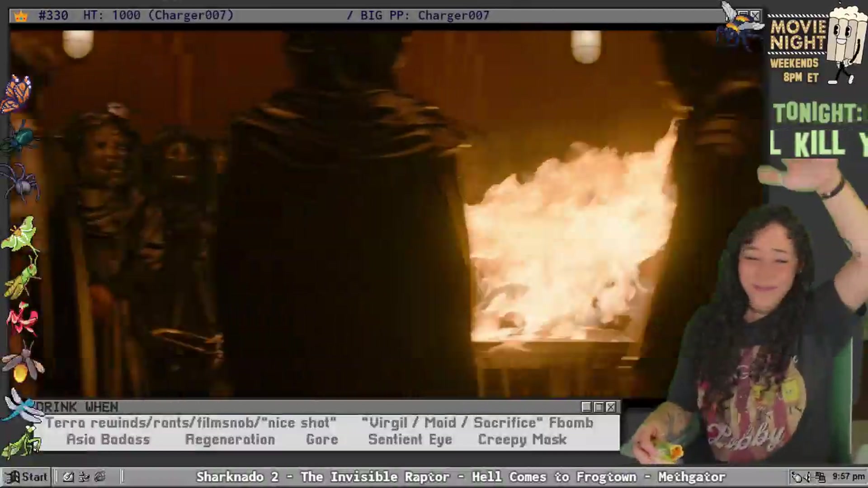This screenshot has height=488, width=868.
Task: Click 'WEEKENDS 8PM ET' text
Action: (795, 70)
